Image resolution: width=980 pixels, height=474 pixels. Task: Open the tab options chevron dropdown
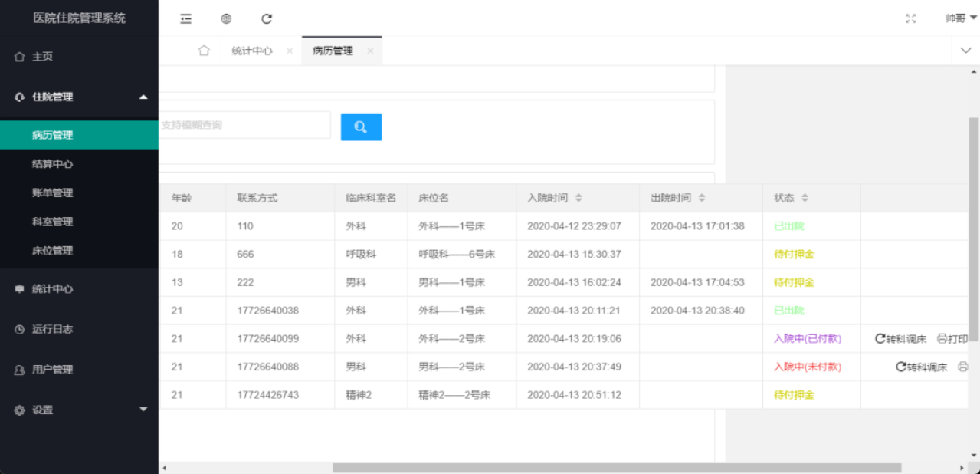(x=965, y=51)
